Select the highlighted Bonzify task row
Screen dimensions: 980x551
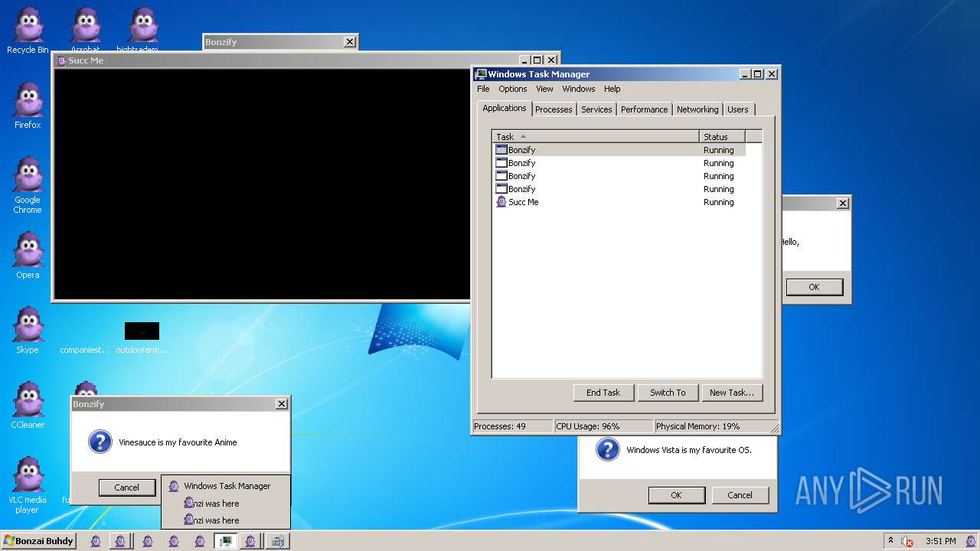[x=619, y=150]
